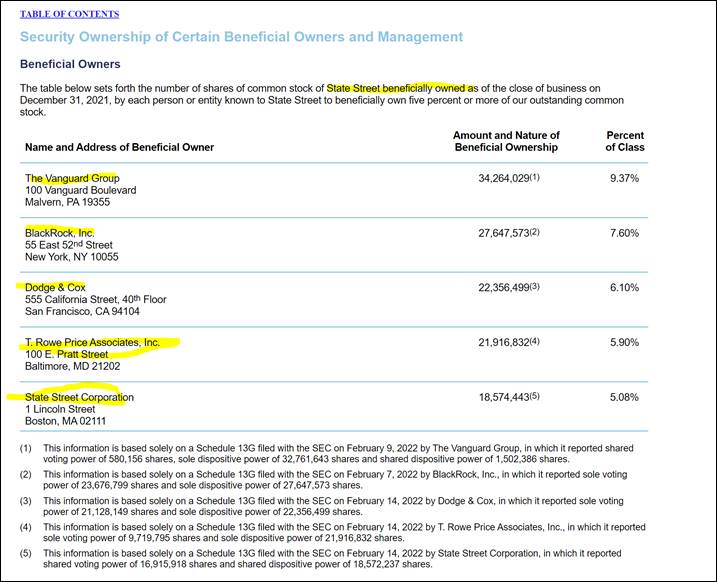The width and height of the screenshot is (717, 582).
Task: Select the 5.08% percent value
Action: click(x=624, y=397)
